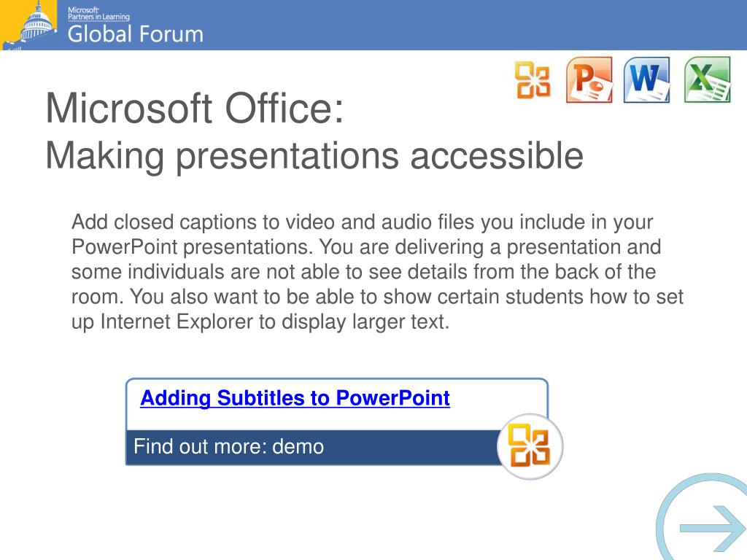Open the Adding Subtitles to PowerPoint link

coord(295,398)
